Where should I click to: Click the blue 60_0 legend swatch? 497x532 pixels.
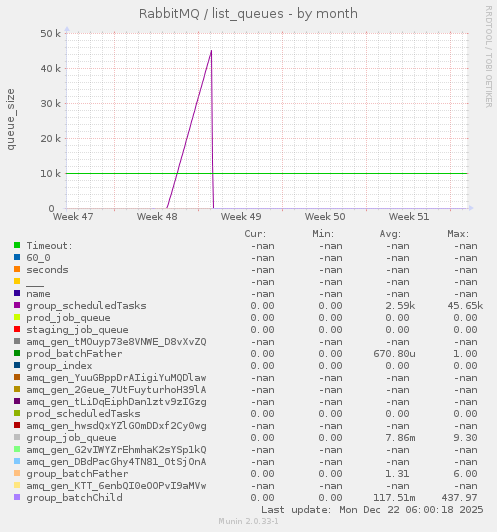pos(17,257)
